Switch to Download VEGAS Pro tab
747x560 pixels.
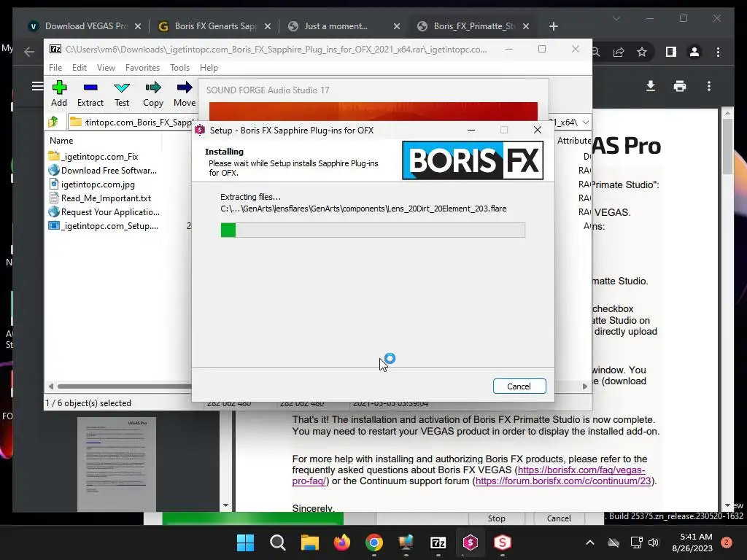[86, 26]
